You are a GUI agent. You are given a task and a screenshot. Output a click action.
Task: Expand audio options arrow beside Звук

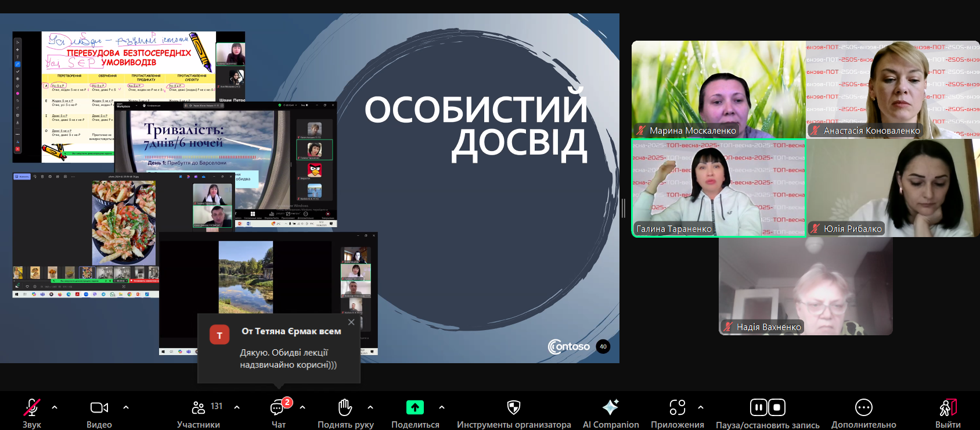[55, 408]
